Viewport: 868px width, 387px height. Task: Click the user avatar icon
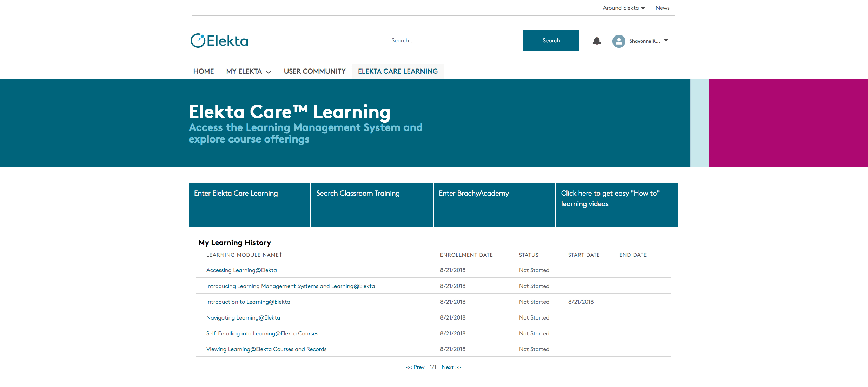tap(619, 41)
